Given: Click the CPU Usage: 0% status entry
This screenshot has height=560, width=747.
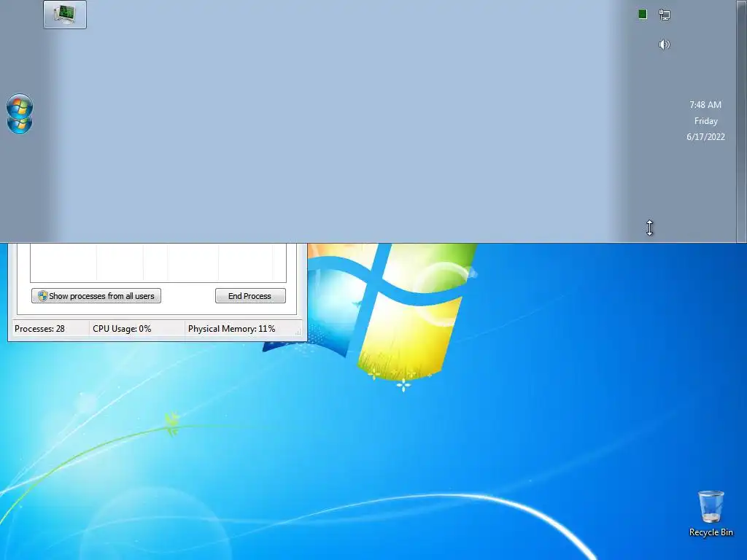Looking at the screenshot, I should point(137,329).
